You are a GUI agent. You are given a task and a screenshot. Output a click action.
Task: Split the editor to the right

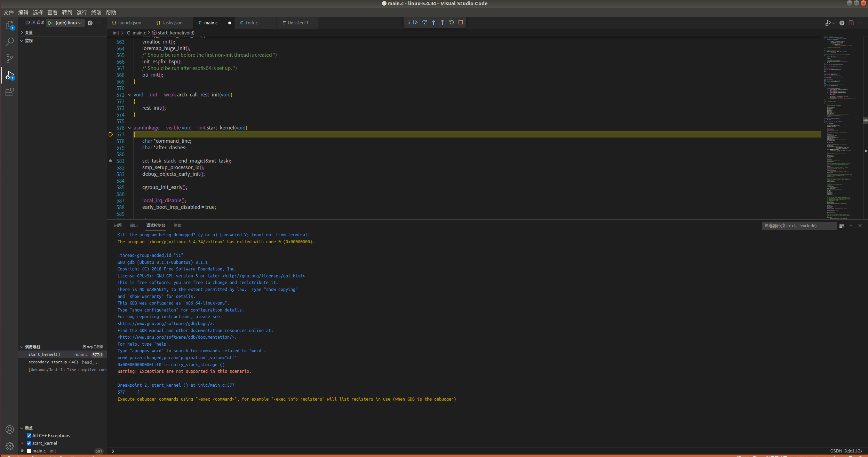(851, 23)
